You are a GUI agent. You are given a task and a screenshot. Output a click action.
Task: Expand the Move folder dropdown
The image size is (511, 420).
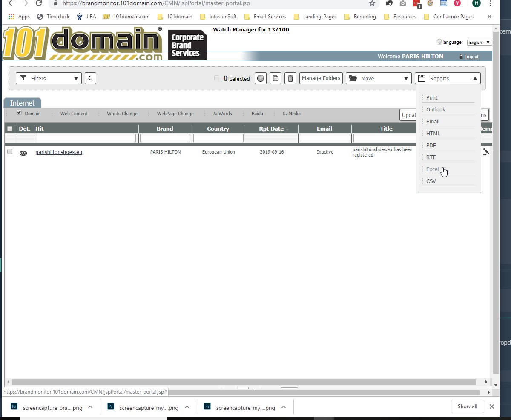[379, 78]
